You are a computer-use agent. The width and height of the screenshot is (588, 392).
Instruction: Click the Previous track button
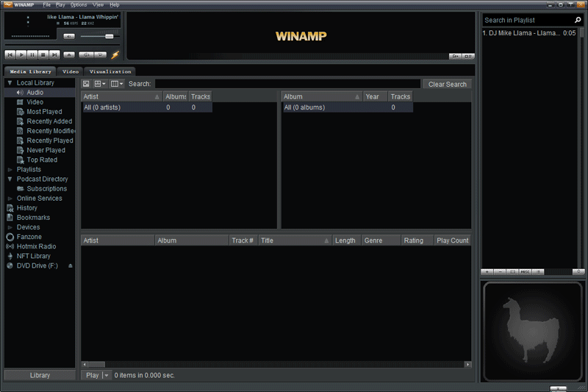(x=10, y=54)
